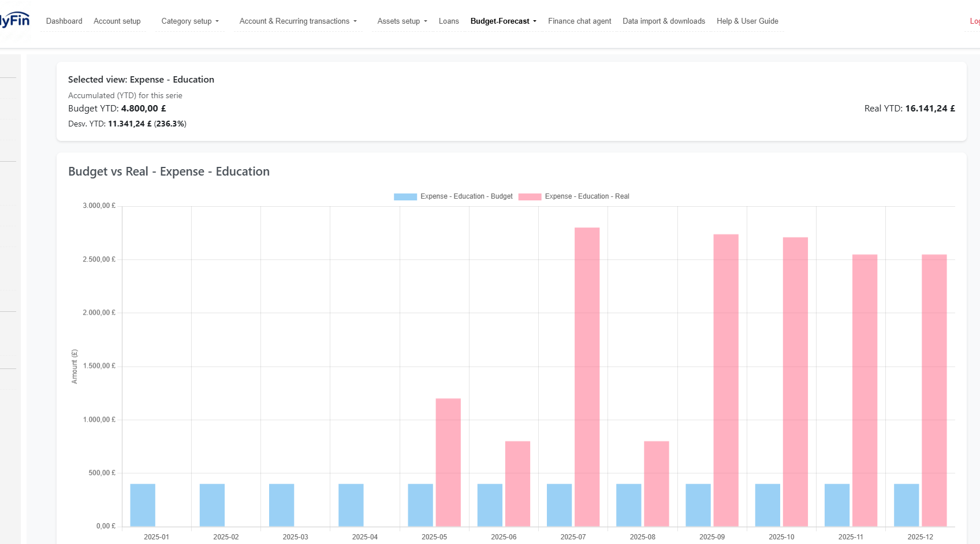980x544 pixels.
Task: Expand the Assets setup dropdown
Action: pos(402,21)
